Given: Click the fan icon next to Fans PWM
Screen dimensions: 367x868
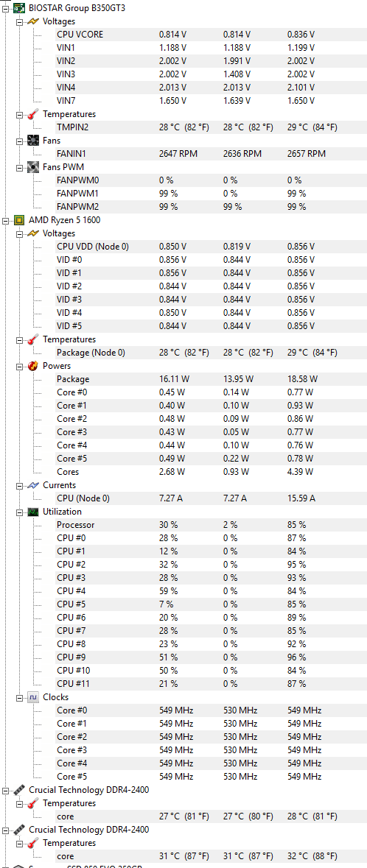Looking at the screenshot, I should click(33, 166).
